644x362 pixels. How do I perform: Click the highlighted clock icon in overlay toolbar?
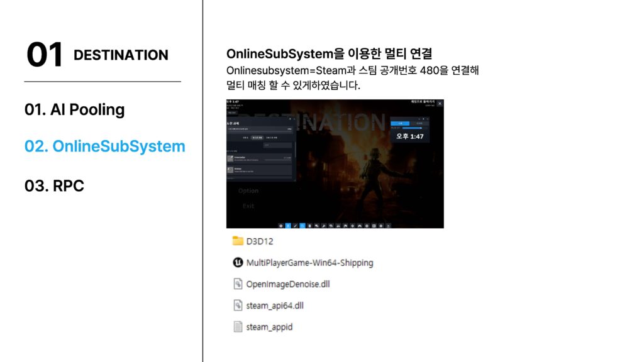(x=303, y=225)
